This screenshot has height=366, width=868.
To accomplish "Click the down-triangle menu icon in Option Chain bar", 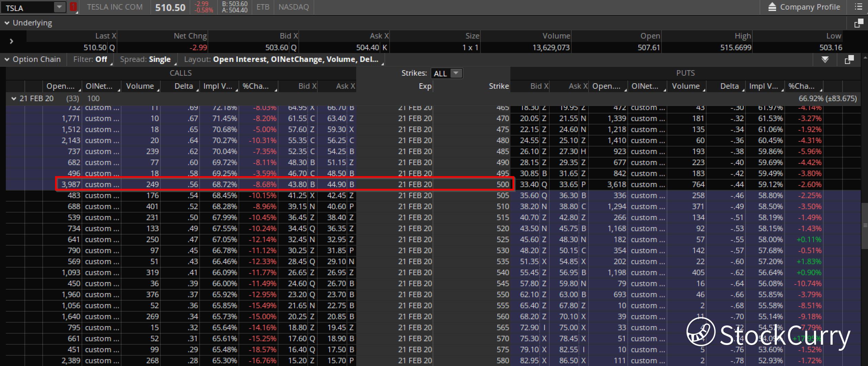I will (x=825, y=60).
